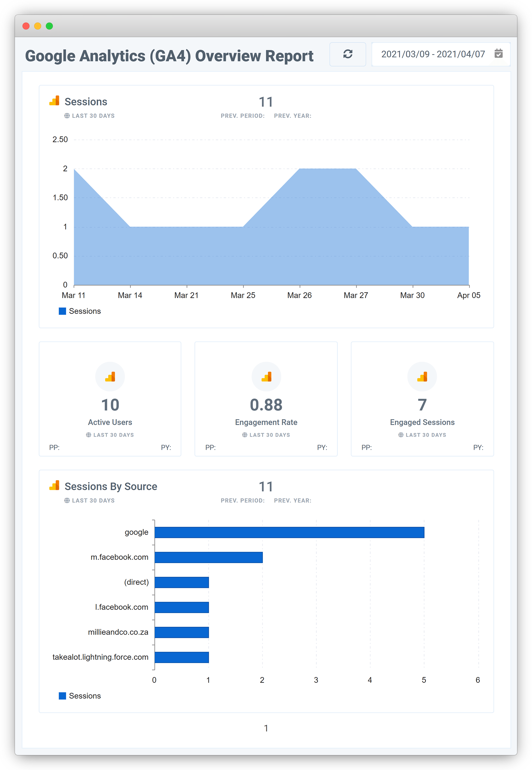Click the analytics icon beside Sessions By Source
This screenshot has height=770, width=532.
tap(54, 486)
